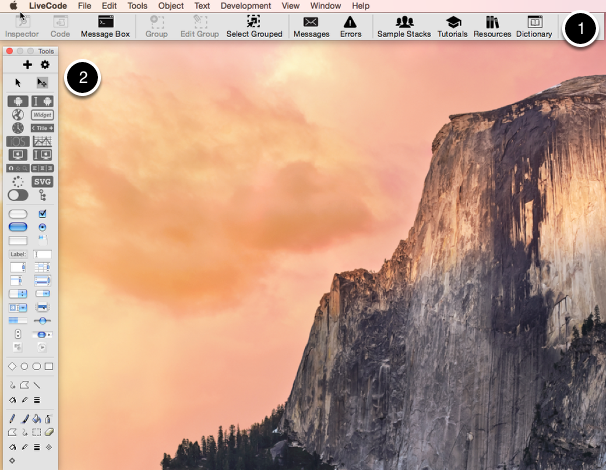Select the iOS native button widget
This screenshot has height=470, width=606.
pos(18,141)
